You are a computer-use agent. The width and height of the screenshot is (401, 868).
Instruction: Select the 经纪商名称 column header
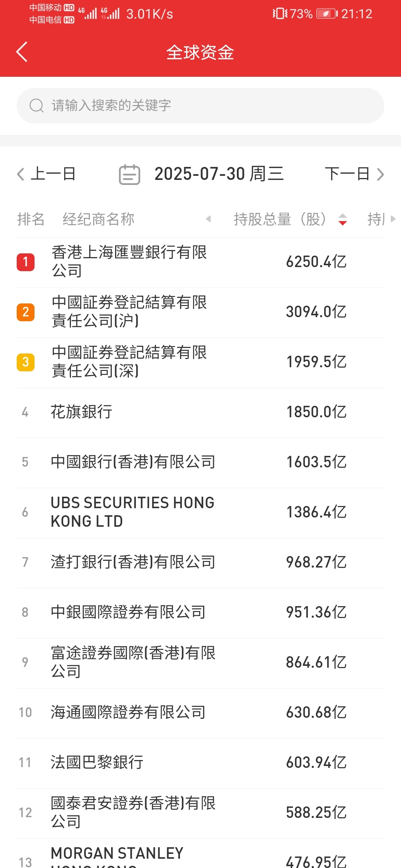pos(98,219)
